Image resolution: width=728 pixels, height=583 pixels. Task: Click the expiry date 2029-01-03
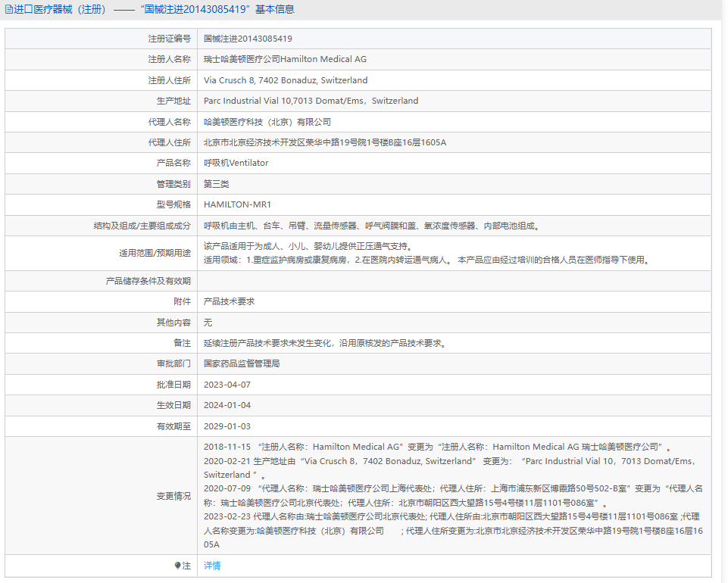pos(227,426)
